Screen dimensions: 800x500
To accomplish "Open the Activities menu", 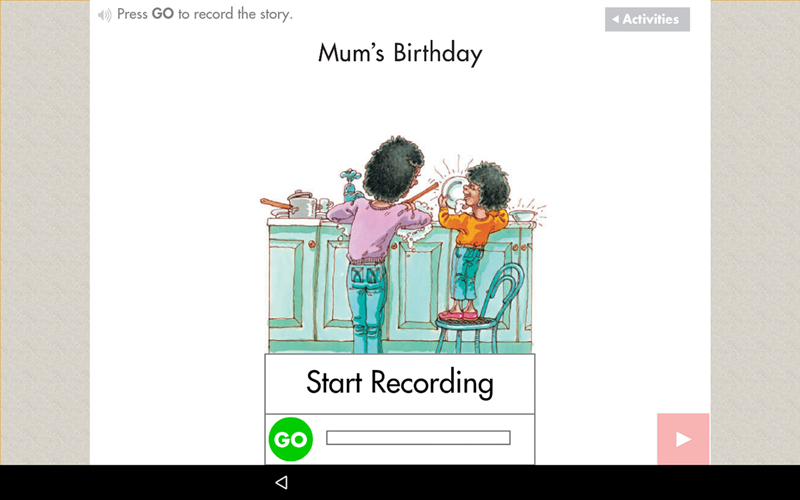I will coord(647,19).
